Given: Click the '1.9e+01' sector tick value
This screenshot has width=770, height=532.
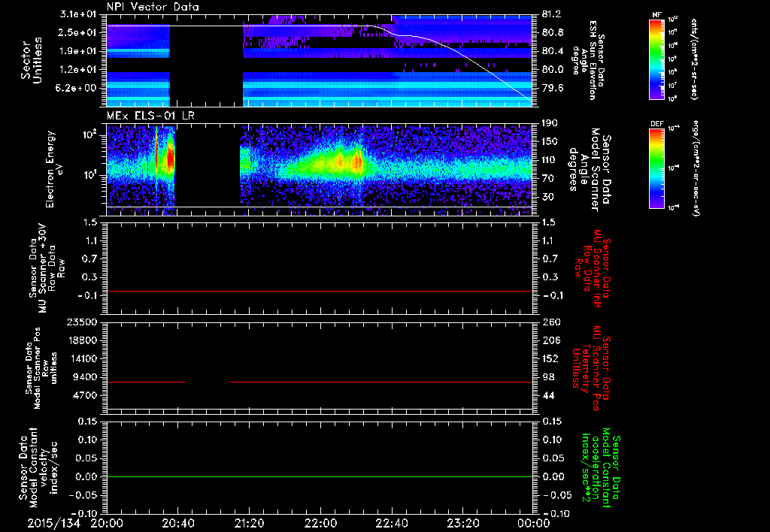Looking at the screenshot, I should coord(79,51).
